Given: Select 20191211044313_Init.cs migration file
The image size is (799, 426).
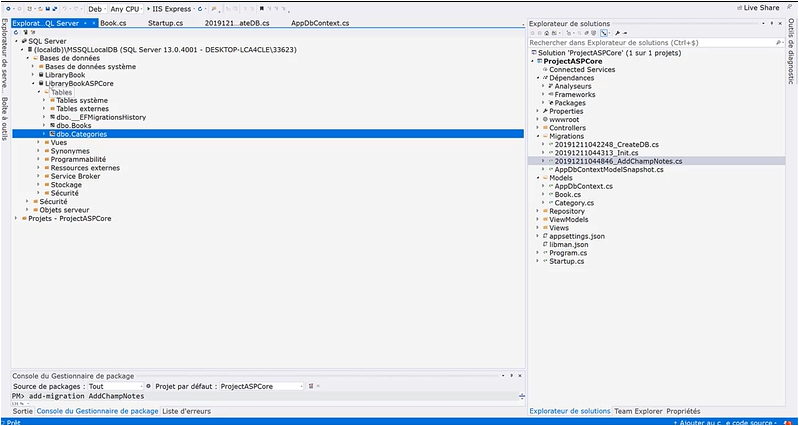Looking at the screenshot, I should [x=596, y=152].
